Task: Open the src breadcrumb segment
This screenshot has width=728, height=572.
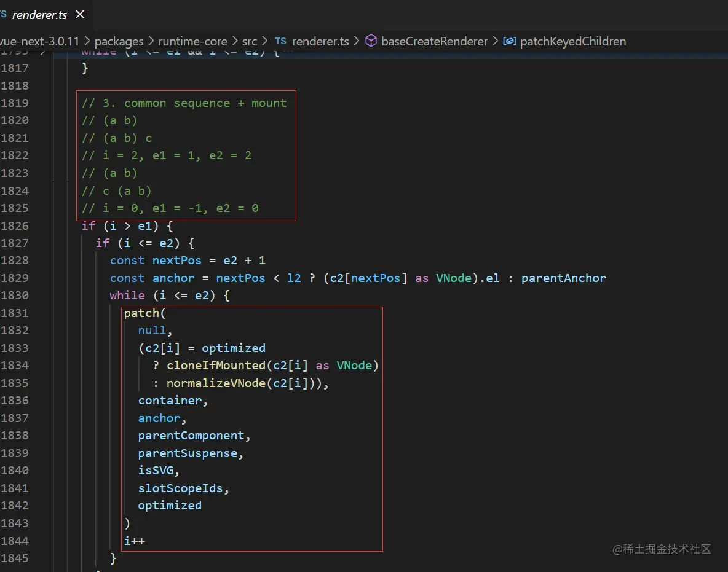Action: (249, 41)
